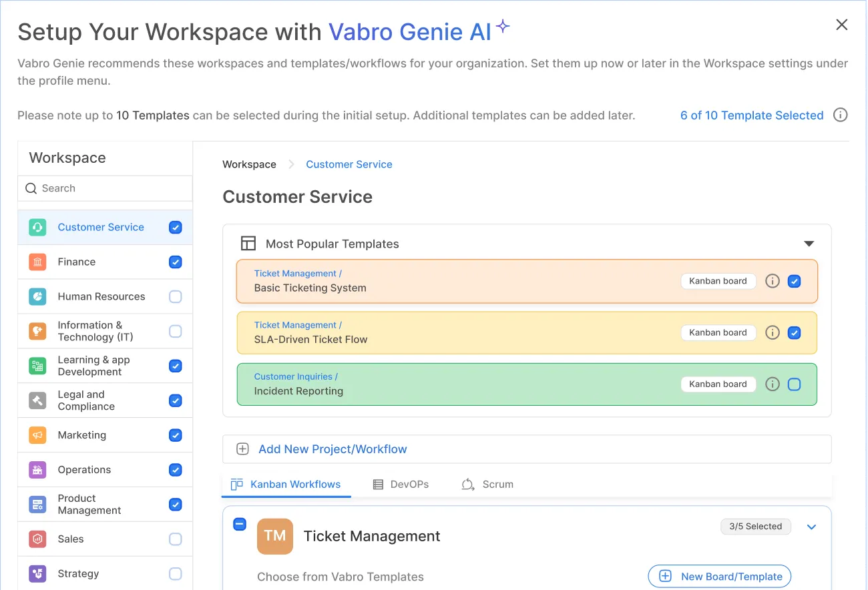Click info icon for Basic Ticketing System
The image size is (868, 590).
click(x=773, y=281)
